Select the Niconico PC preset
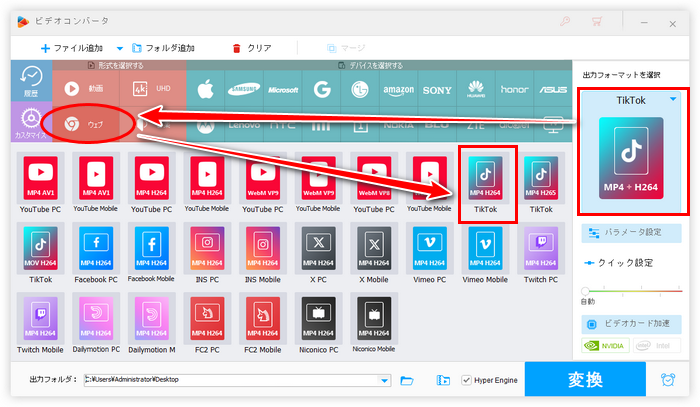 click(x=318, y=324)
